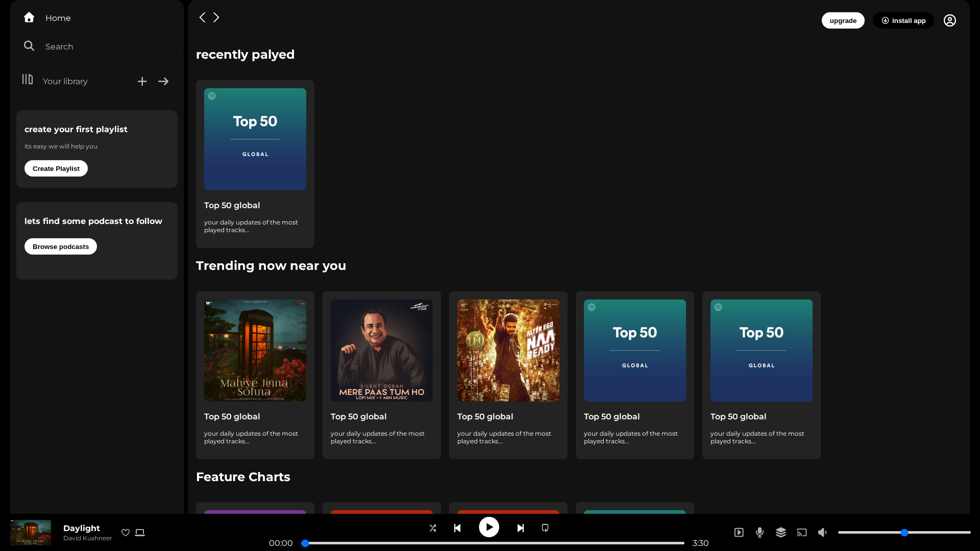Toggle repeat mode icon
Screen dimensions: 980x551
545,528
